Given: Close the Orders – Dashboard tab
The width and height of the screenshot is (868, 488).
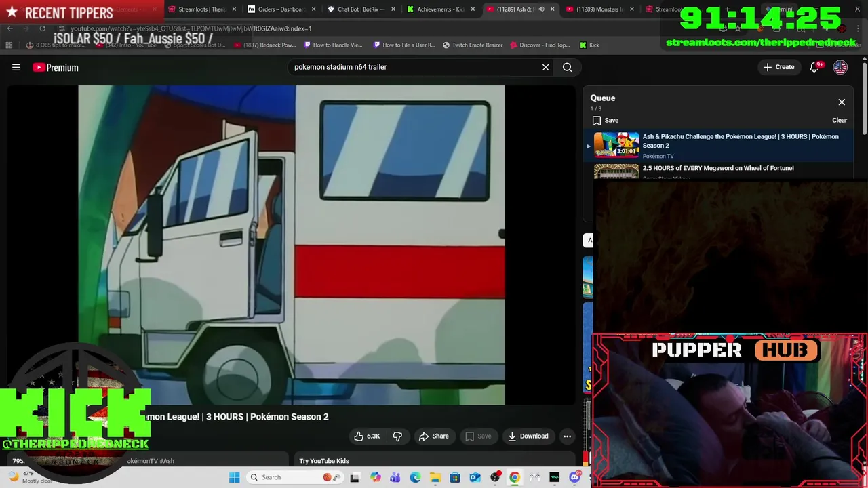Looking at the screenshot, I should pyautogui.click(x=313, y=9).
